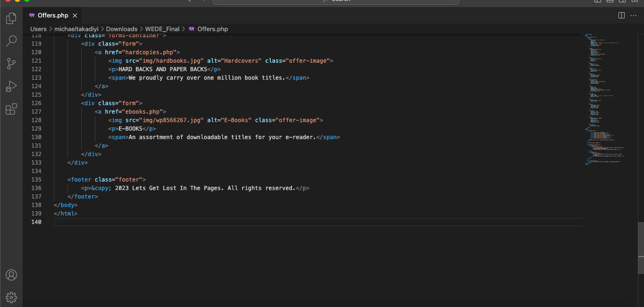Open the Manage gear menu

(11, 298)
